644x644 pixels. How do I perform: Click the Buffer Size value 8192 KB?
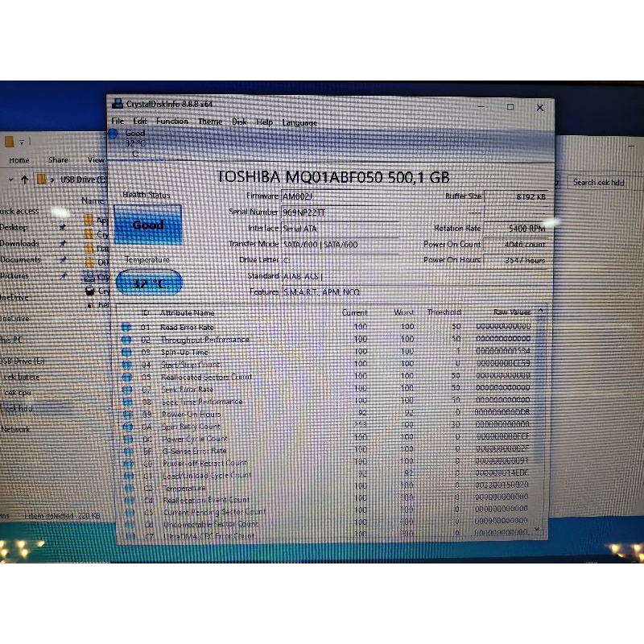click(516, 196)
